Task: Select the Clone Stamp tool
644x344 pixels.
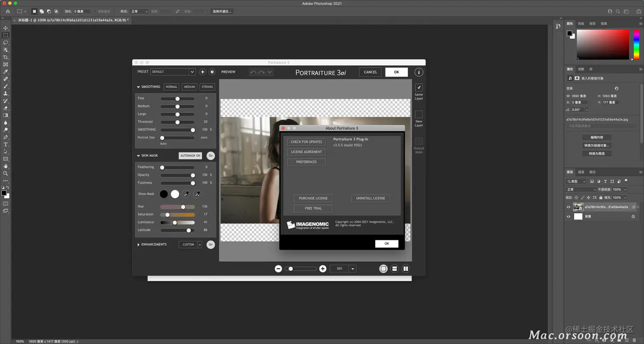Action: 6,93
